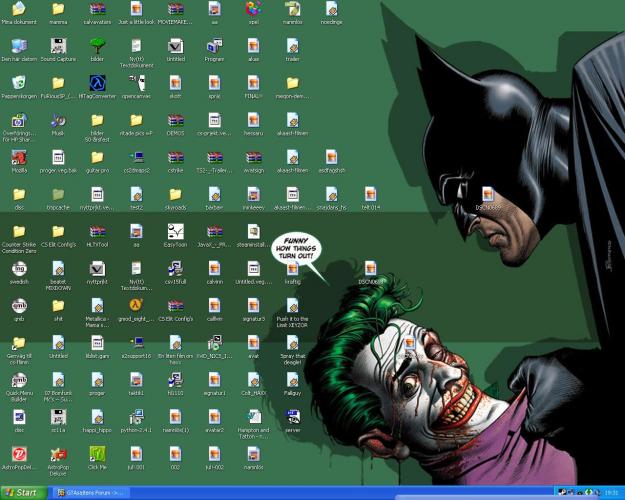The image size is (625, 500).
Task: Select the green Click Me icon
Action: (x=97, y=455)
